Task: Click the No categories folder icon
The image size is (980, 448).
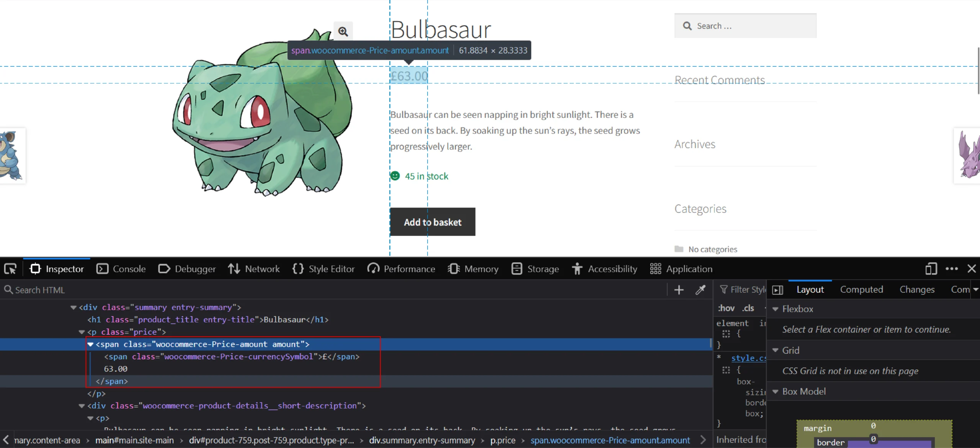Action: [679, 249]
